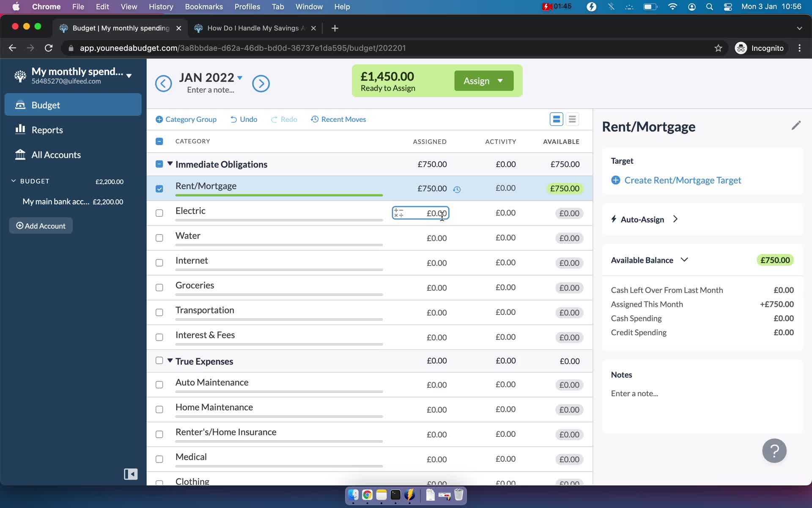Viewport: 812px width, 508px height.
Task: Click the edit pencil icon for Rent/Mortgage
Action: [796, 125]
